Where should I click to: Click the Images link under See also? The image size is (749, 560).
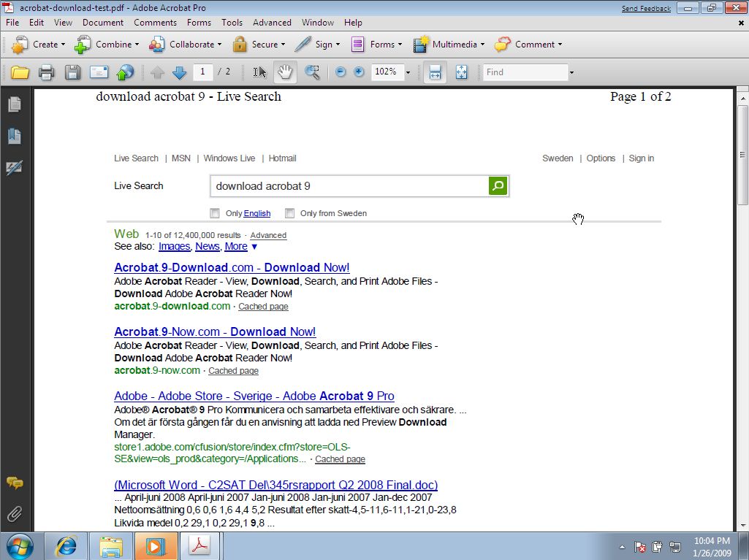(175, 246)
